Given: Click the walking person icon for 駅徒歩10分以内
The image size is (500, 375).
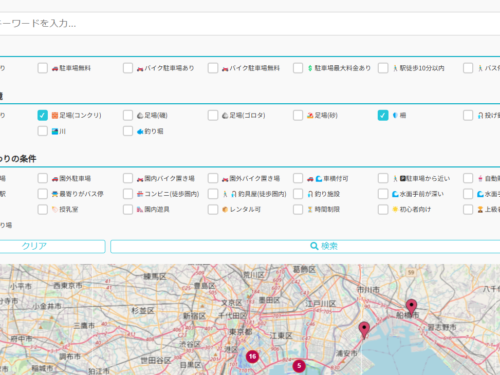Looking at the screenshot, I should click(x=395, y=68).
